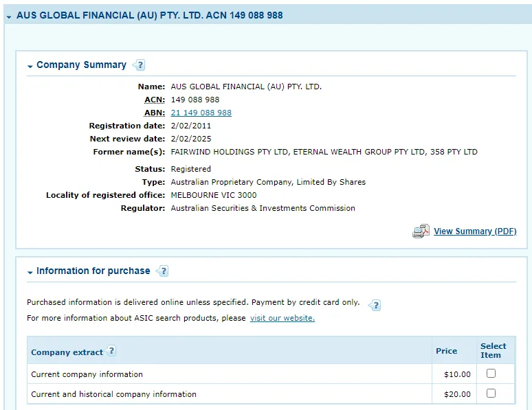The width and height of the screenshot is (532, 410).
Task: Click the $20.00 price cell
Action: [x=457, y=394]
